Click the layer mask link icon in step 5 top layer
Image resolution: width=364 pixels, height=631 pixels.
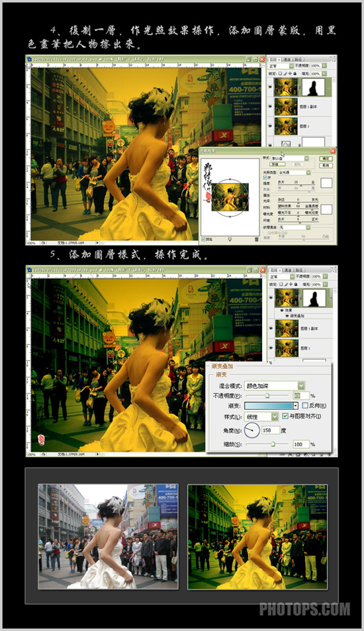click(300, 298)
